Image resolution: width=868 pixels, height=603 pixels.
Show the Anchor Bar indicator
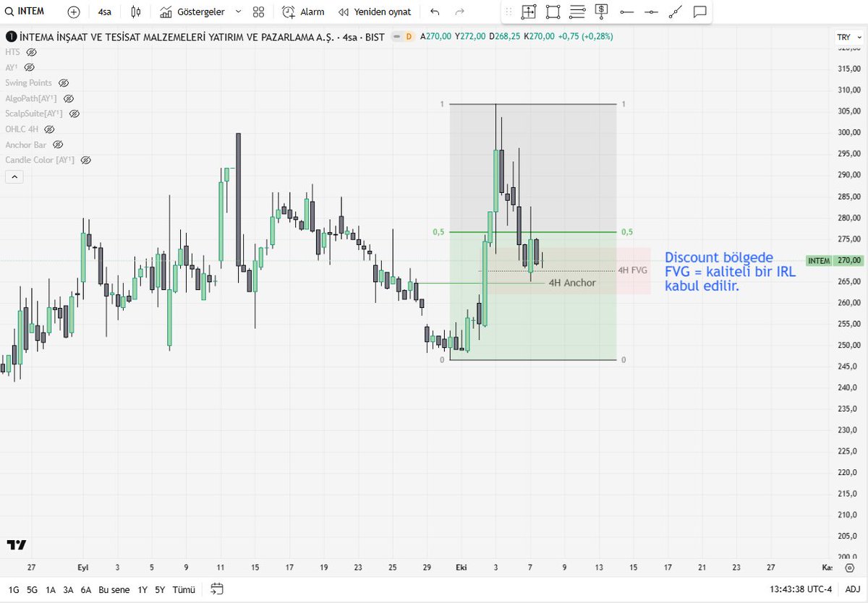pyautogui.click(x=58, y=145)
